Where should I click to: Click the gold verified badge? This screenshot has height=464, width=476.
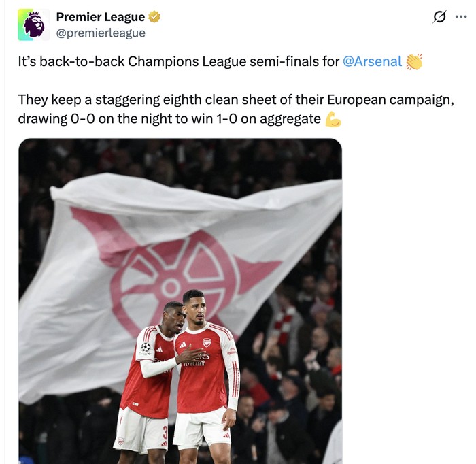pyautogui.click(x=154, y=17)
